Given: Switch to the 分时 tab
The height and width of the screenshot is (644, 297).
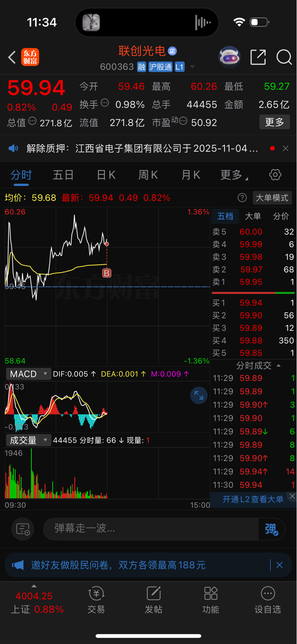Looking at the screenshot, I should tap(21, 175).
